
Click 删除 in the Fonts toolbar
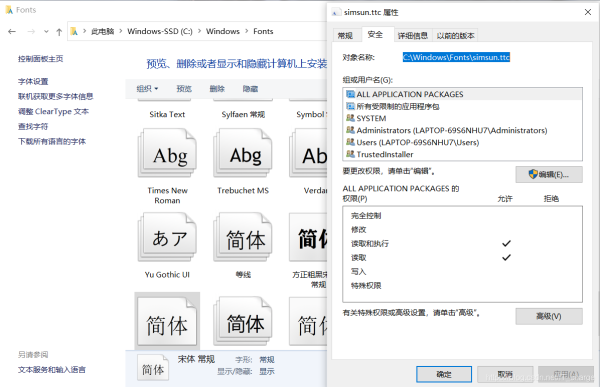point(217,89)
